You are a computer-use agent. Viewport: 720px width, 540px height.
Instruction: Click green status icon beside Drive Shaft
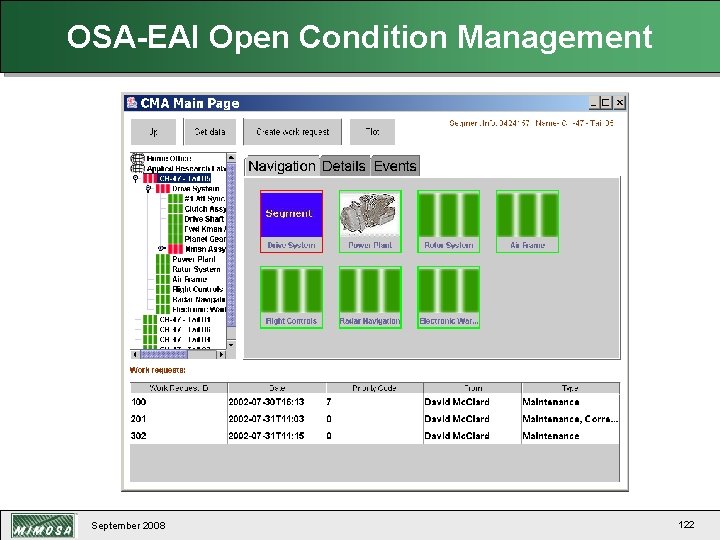pyautogui.click(x=175, y=219)
